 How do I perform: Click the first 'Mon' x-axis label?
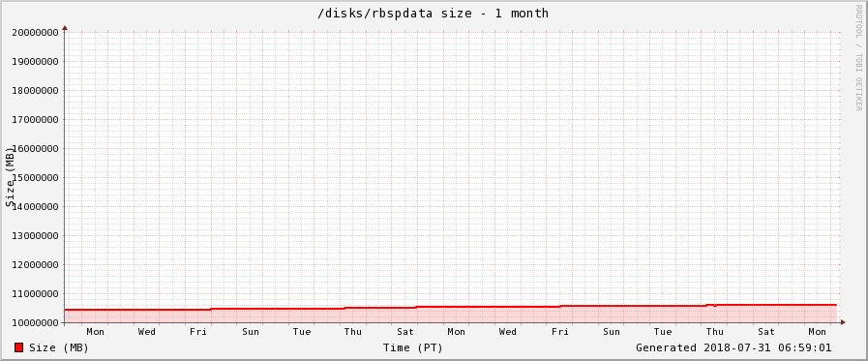[x=95, y=332]
